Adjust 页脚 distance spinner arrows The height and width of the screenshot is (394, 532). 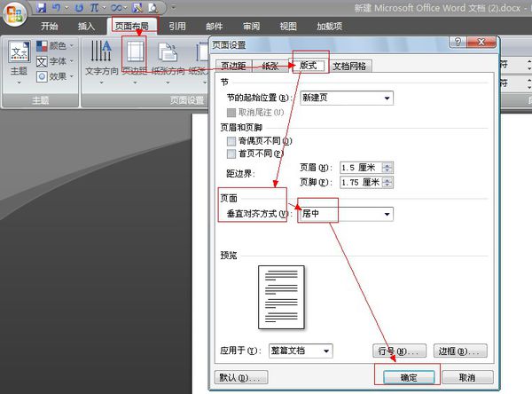(387, 183)
